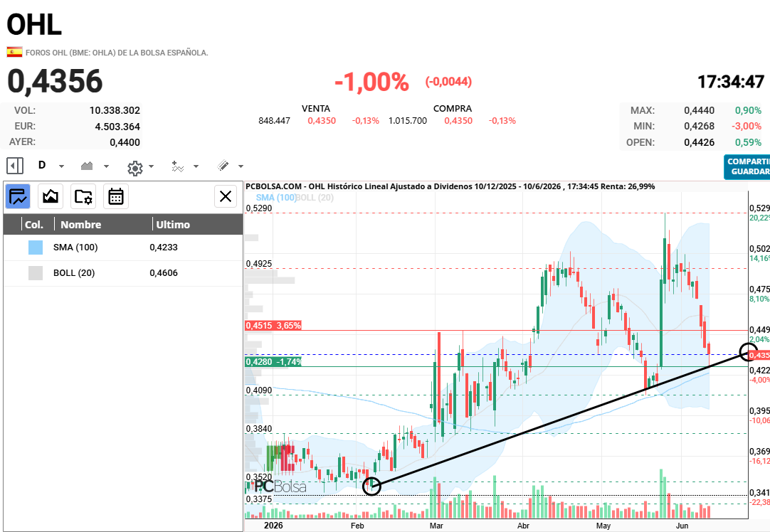The width and height of the screenshot is (770, 532).
Task: Click the 2026 label on time axis
Action: 273,526
